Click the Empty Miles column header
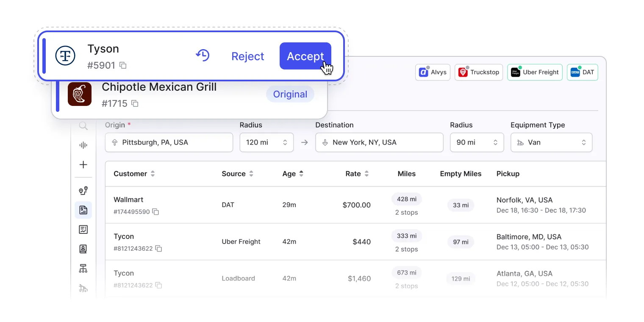The width and height of the screenshot is (644, 322). click(x=461, y=174)
